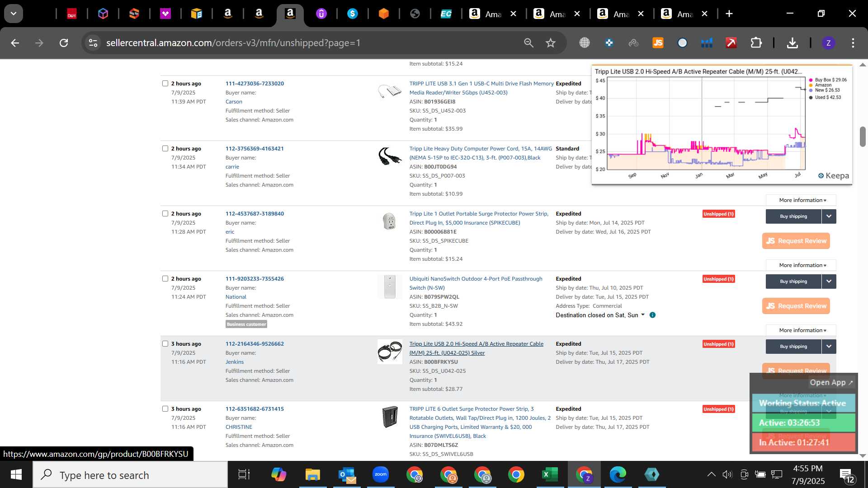Open the red arrow extension icon
Image resolution: width=868 pixels, height=488 pixels.
coord(731,43)
